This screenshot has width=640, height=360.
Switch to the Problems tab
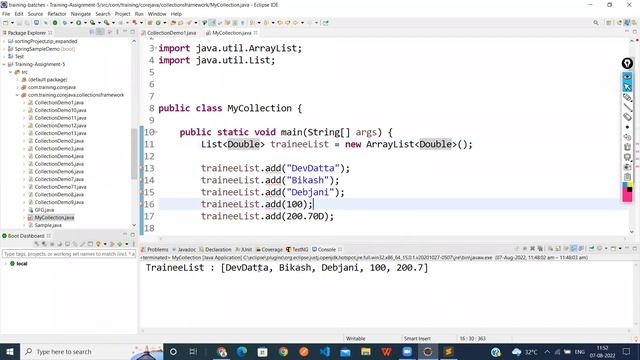(x=155, y=249)
